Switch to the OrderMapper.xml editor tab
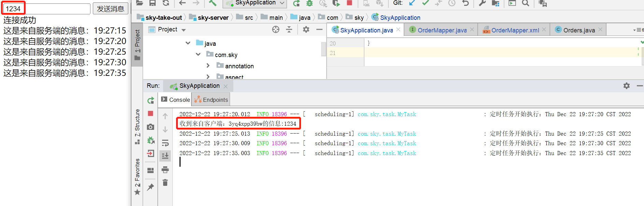Viewport: 644px width, 206px height. coord(515,30)
